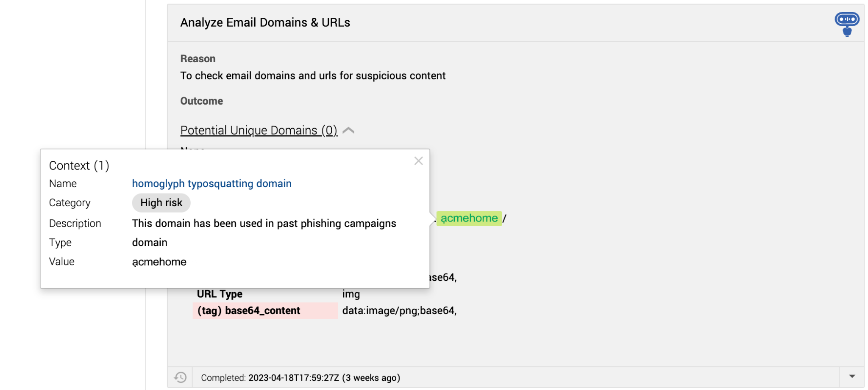Select the URL Type img entry
This screenshot has width=868, height=390.
pyautogui.click(x=351, y=293)
